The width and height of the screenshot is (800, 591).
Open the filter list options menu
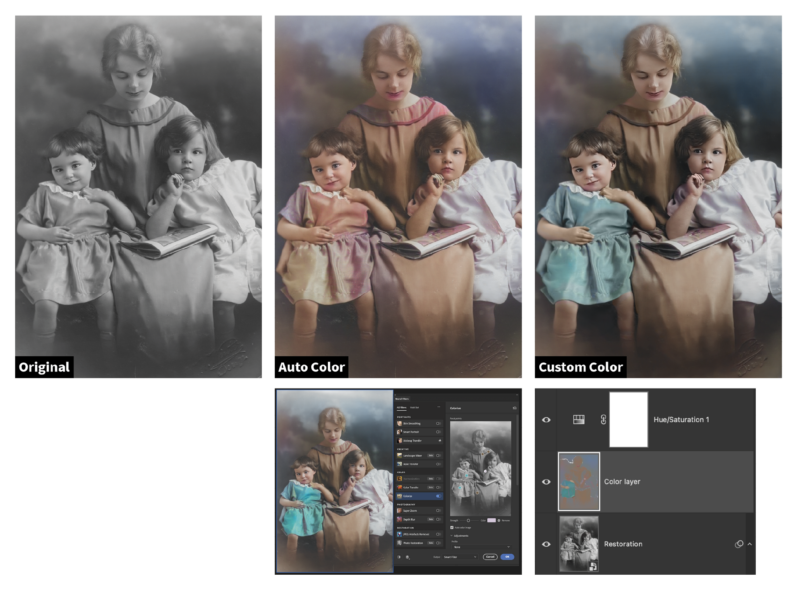439,407
